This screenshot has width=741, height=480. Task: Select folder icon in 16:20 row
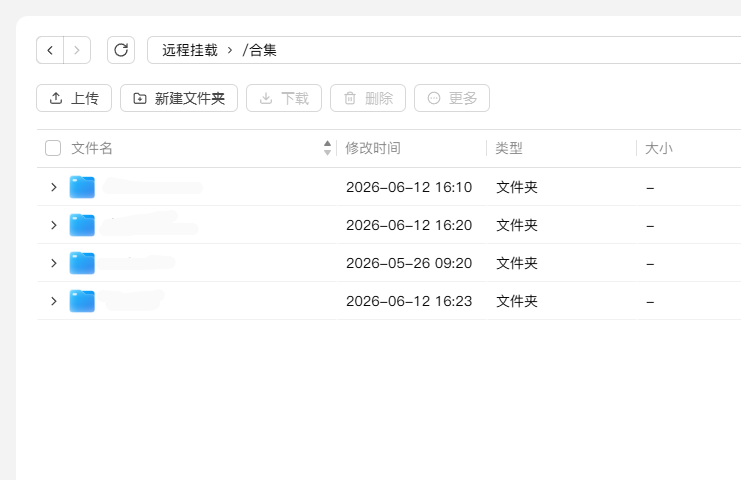(x=82, y=225)
